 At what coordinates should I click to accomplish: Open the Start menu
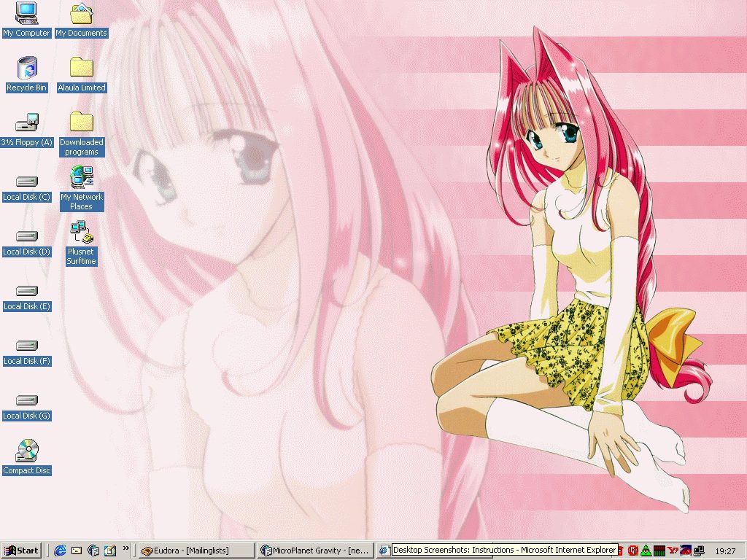point(21,551)
